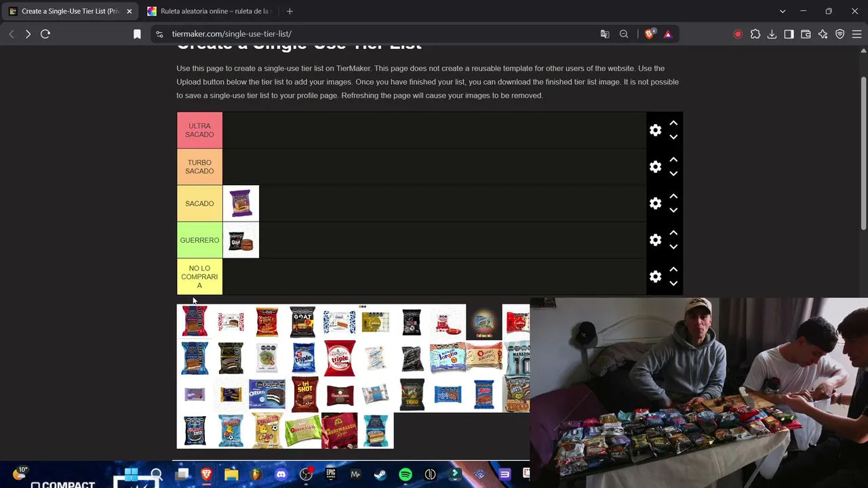Open Epic Games Launcher from taskbar
The height and width of the screenshot is (488, 868).
click(x=330, y=474)
